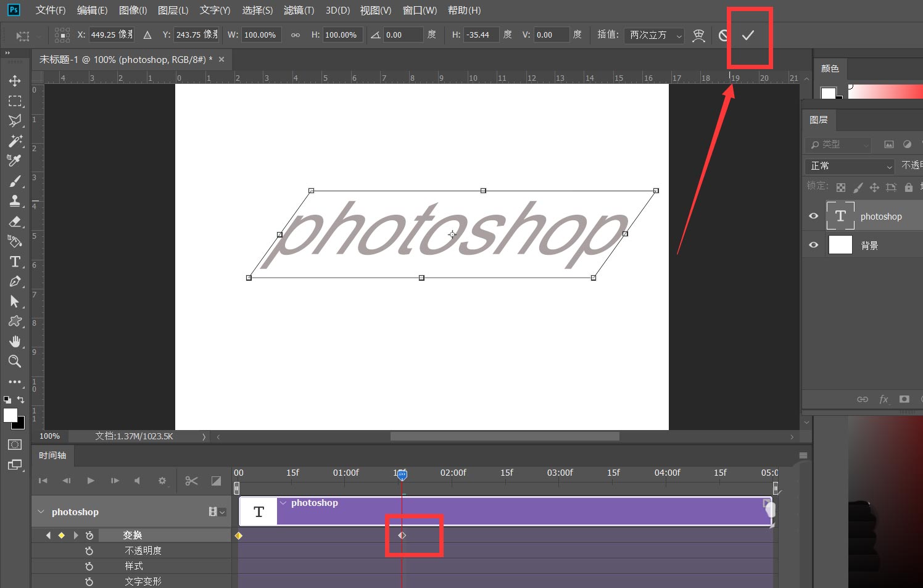Open the 窗口(W) menu
This screenshot has height=588, width=923.
(420, 10)
